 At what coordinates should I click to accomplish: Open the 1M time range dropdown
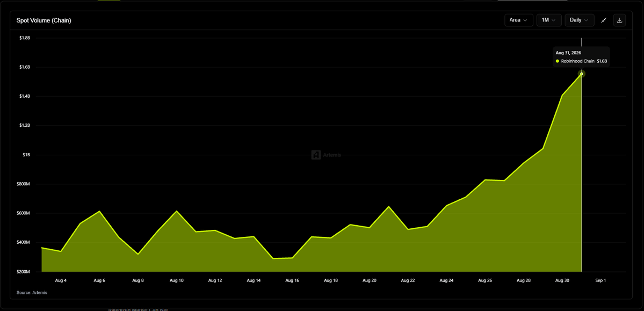coord(549,20)
